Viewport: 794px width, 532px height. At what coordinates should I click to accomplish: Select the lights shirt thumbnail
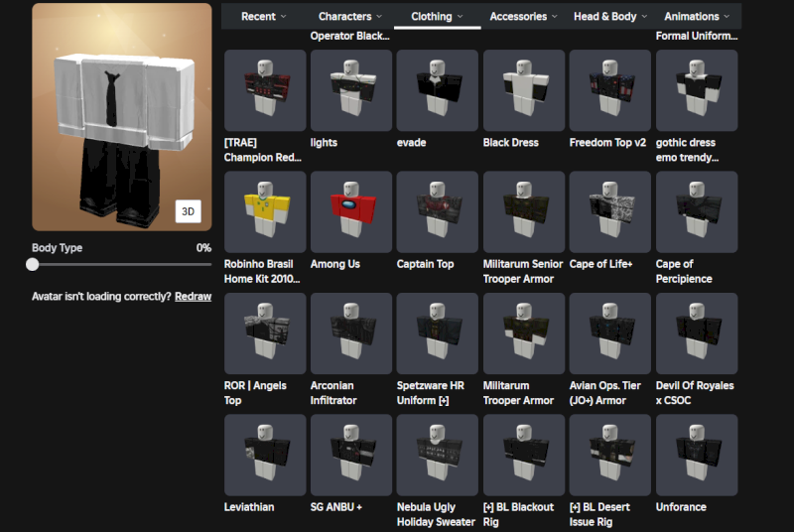click(351, 90)
